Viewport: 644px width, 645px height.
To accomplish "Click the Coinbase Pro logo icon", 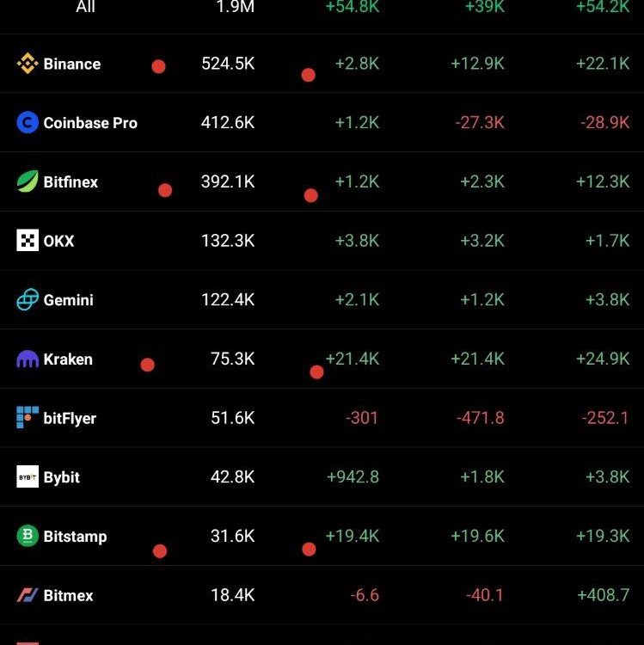I will coord(28,123).
